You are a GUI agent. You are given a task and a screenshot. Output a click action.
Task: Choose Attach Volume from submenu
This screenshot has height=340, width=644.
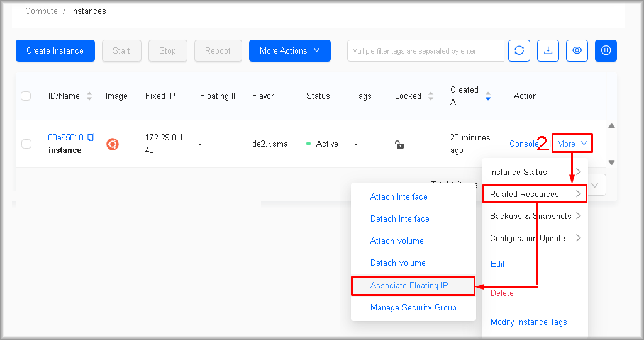pos(397,241)
